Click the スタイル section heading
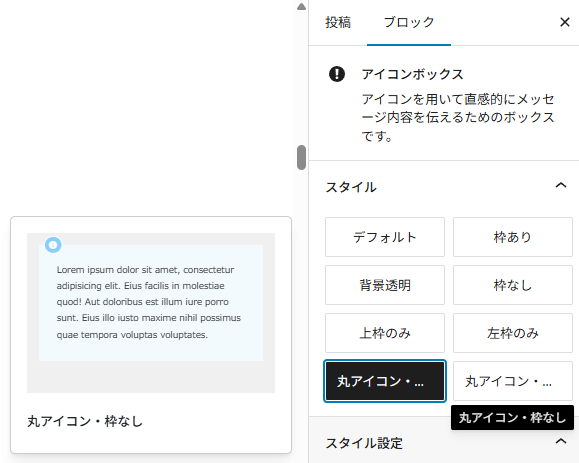579x463 pixels. click(x=351, y=187)
